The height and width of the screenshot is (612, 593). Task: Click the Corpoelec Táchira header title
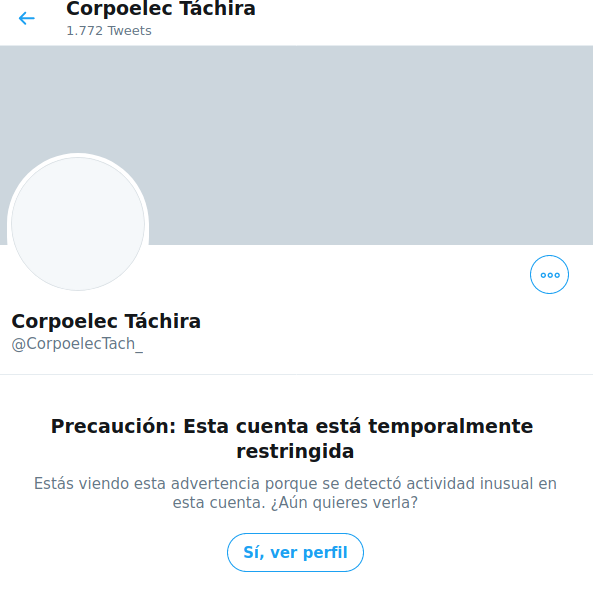(x=161, y=9)
